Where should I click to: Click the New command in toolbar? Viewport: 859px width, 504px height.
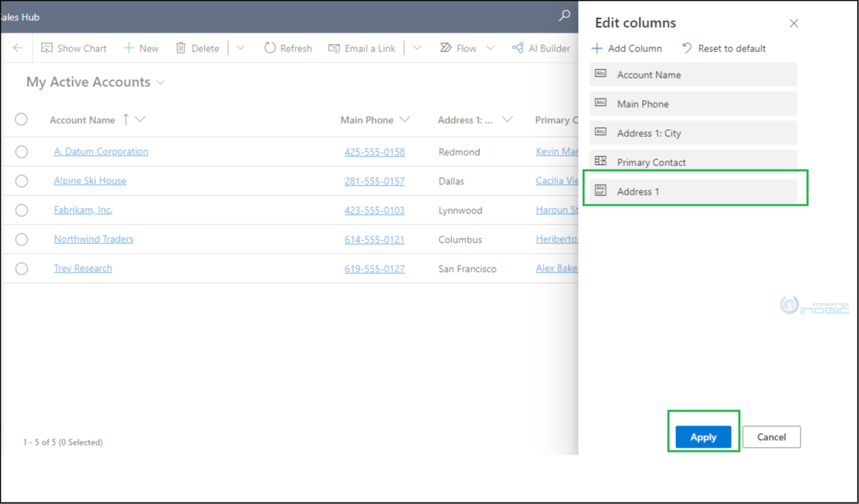click(141, 48)
